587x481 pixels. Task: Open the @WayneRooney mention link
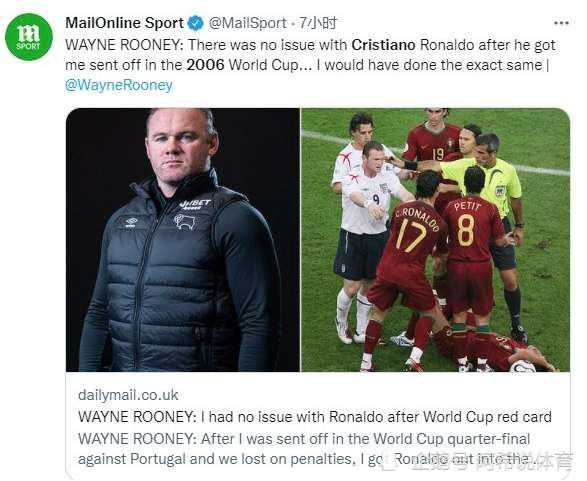(119, 85)
